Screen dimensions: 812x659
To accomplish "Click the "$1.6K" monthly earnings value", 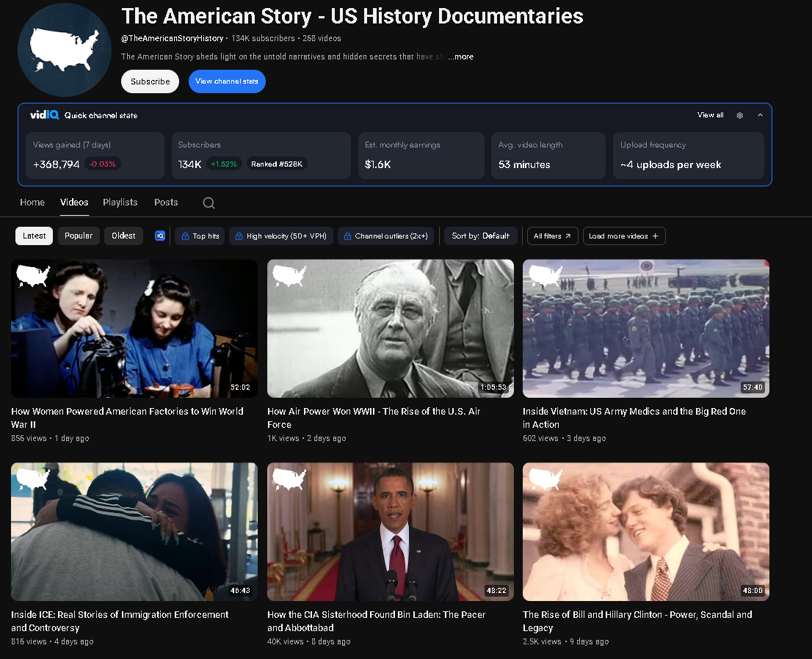I will point(377,164).
